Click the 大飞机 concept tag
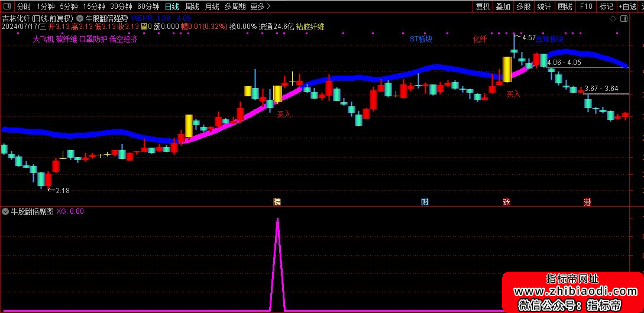This screenshot has height=313, width=644. pos(43,40)
